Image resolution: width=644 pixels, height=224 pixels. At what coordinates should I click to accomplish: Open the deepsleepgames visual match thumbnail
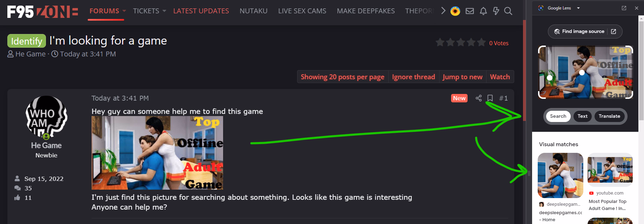[561, 176]
